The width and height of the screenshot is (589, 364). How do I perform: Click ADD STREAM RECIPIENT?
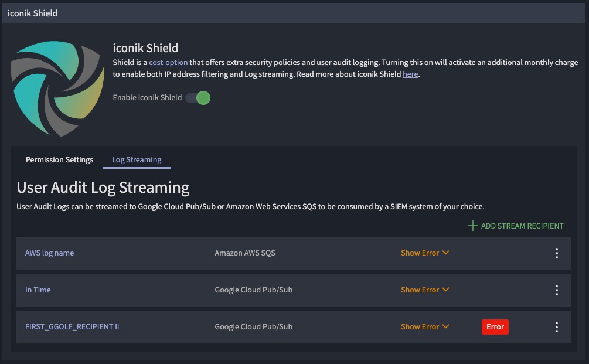522,226
